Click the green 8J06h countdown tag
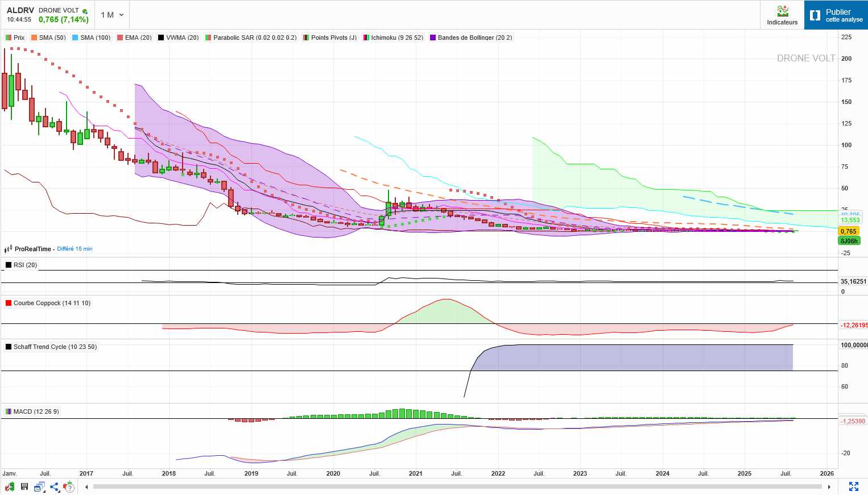 pos(849,241)
